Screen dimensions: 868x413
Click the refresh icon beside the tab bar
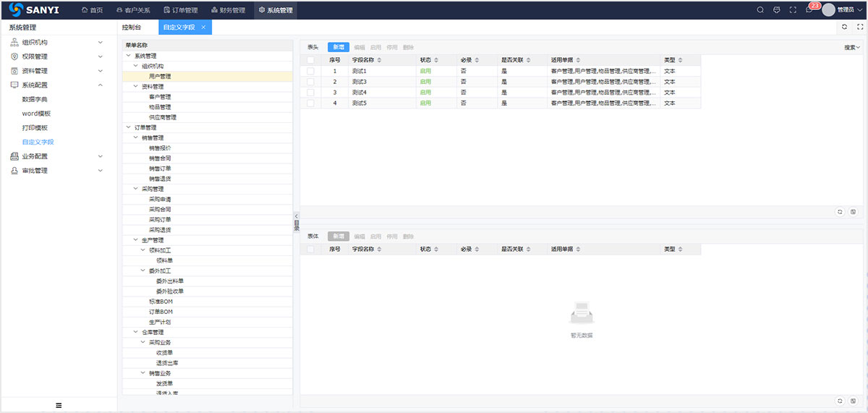pyautogui.click(x=844, y=27)
